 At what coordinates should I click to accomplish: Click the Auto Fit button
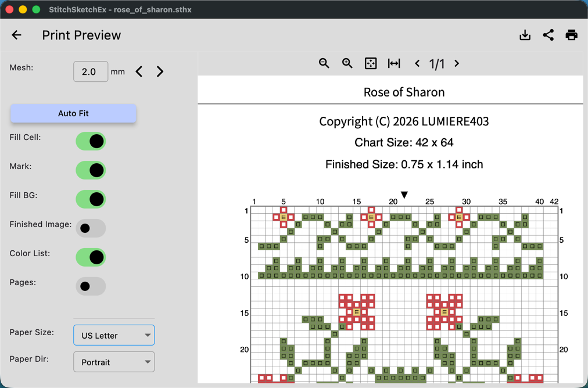pos(73,113)
